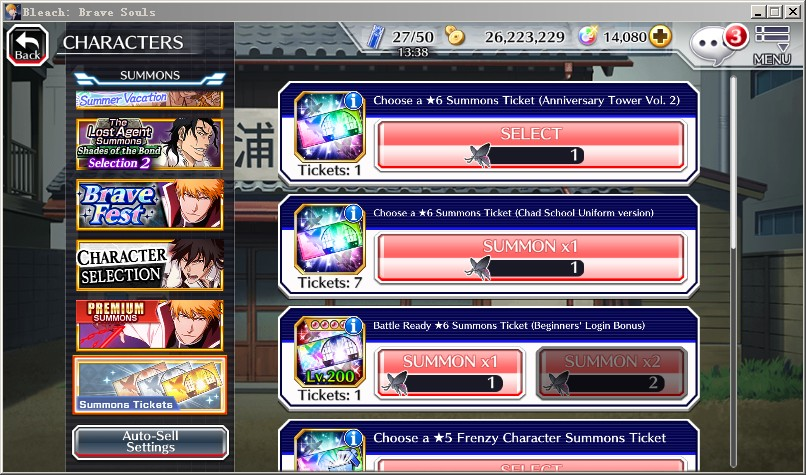Tap the rainbow spirit orb icon
Image resolution: width=806 pixels, height=475 pixels.
coord(588,36)
